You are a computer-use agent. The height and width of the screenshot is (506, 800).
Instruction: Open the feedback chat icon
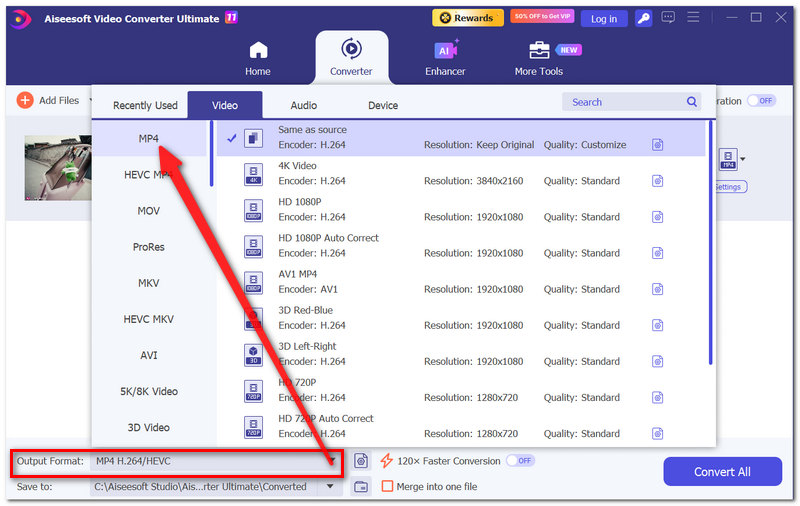[668, 18]
